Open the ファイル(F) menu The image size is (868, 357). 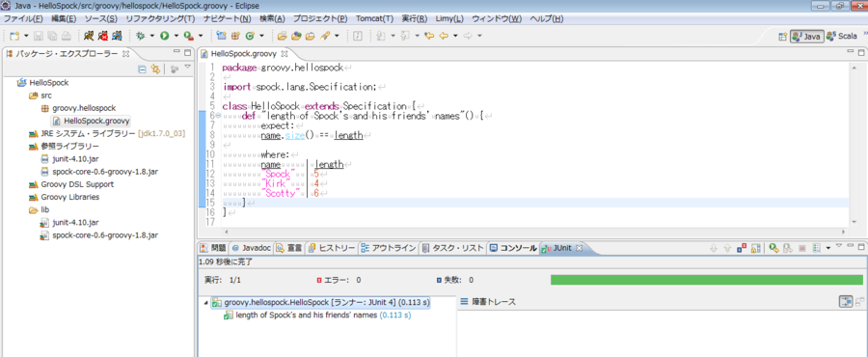23,19
